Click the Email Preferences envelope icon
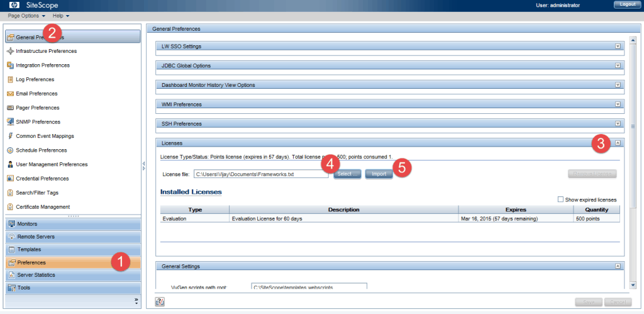Screen dimensions: 644x314 tap(10, 94)
